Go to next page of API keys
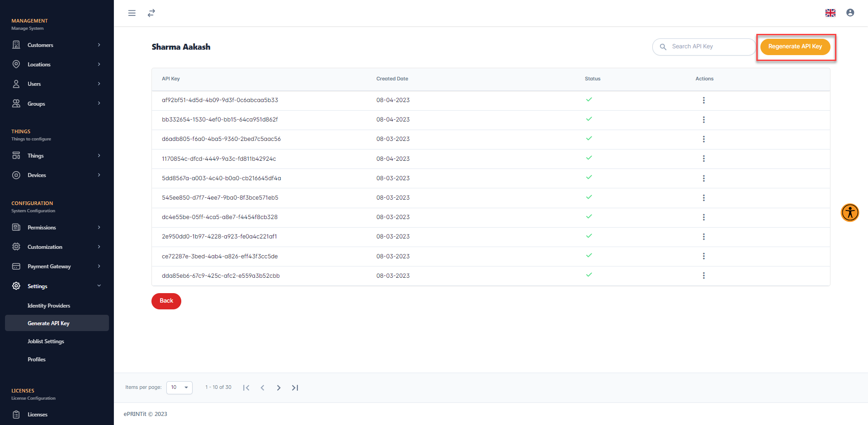Image resolution: width=868 pixels, height=425 pixels. [x=278, y=388]
